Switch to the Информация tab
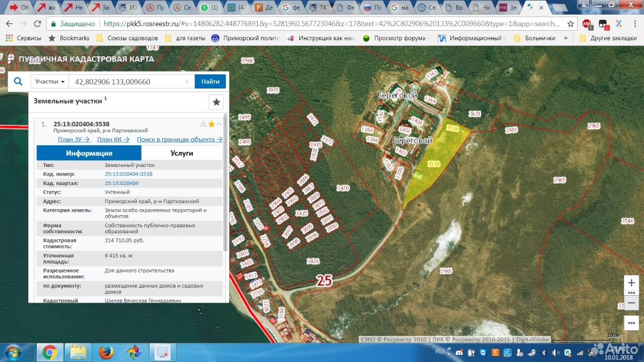The height and width of the screenshot is (362, 644). (89, 153)
